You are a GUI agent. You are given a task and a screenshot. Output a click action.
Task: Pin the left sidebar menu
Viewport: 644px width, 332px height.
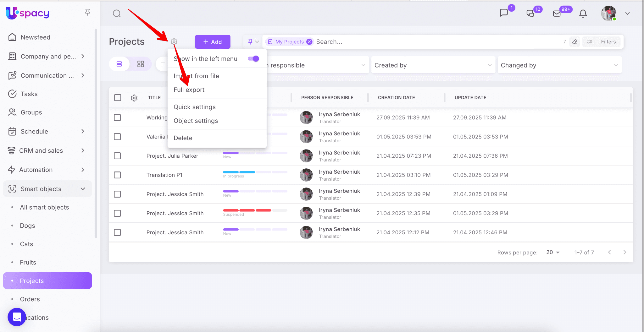point(87,12)
